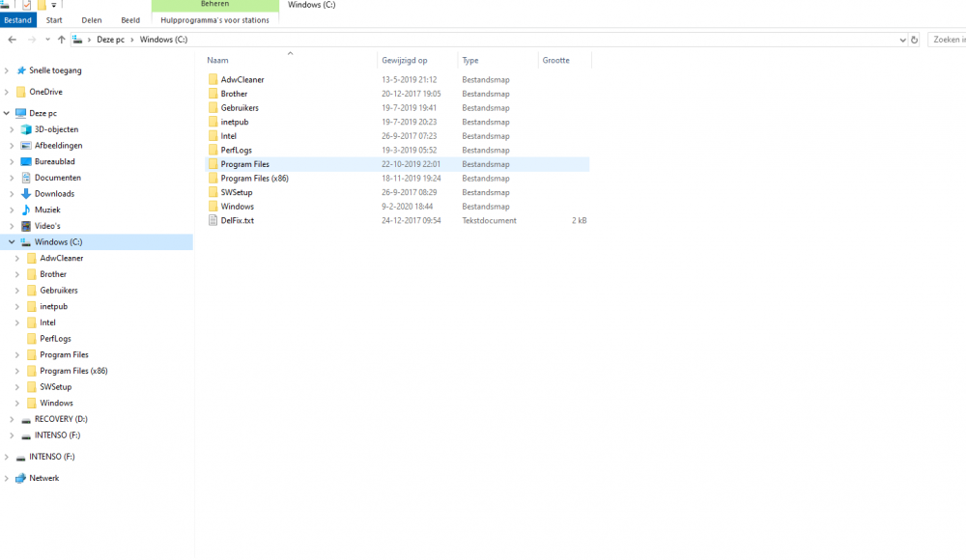Viewport: 966px width, 560px height.
Task: Click the Brother folder icon in file list
Action: 213,94
